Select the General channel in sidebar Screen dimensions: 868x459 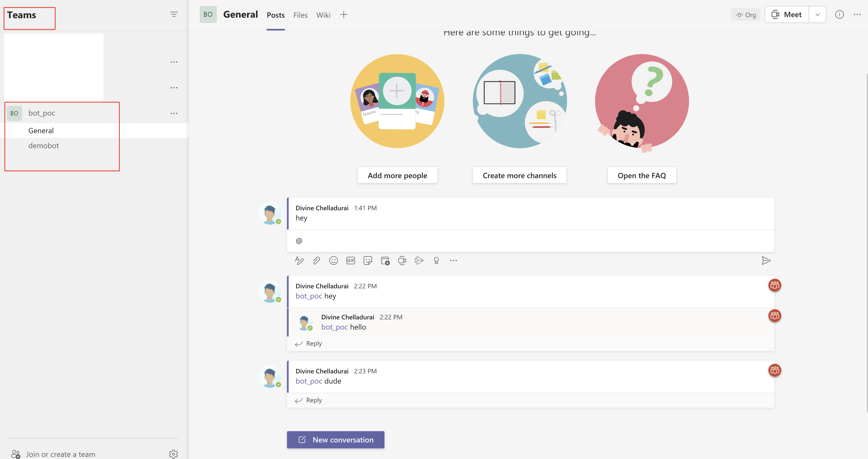coord(94,130)
